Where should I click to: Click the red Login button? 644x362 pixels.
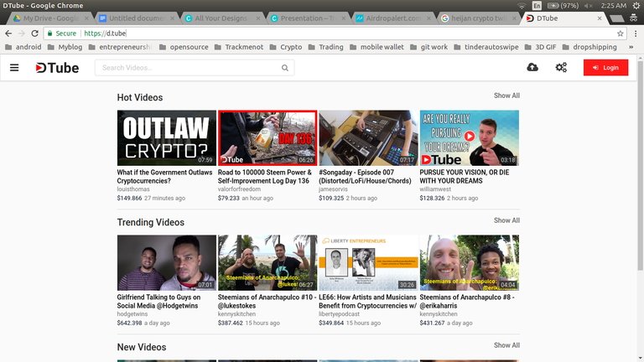(605, 68)
